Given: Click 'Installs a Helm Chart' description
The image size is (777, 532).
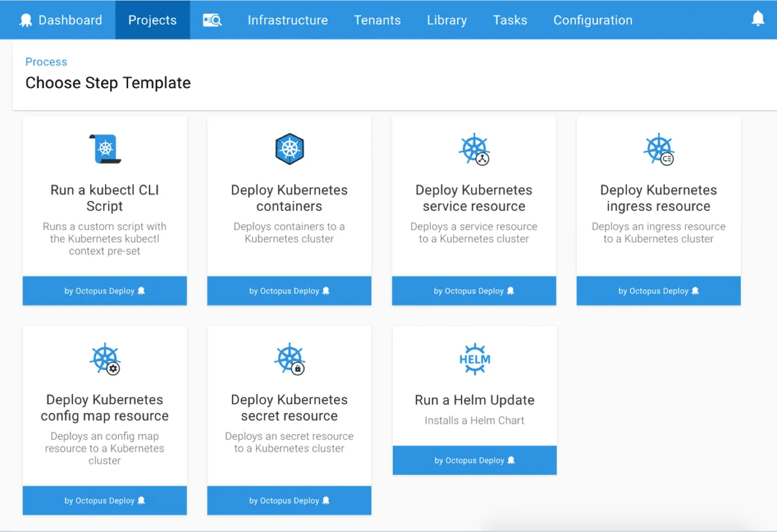Looking at the screenshot, I should [x=475, y=421].
